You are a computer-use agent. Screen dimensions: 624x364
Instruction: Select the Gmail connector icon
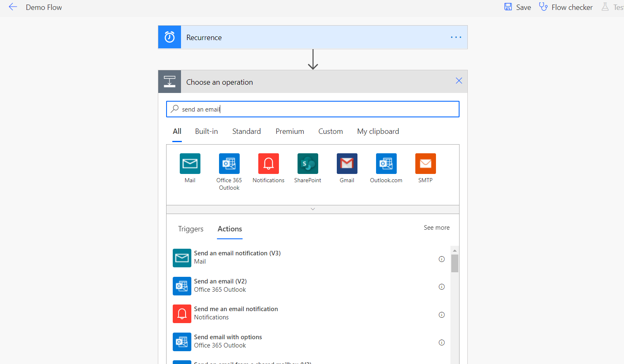(347, 163)
